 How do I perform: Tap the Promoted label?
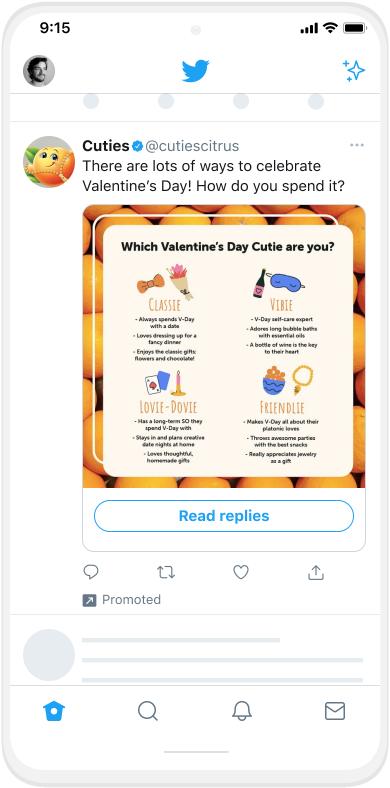tap(131, 600)
